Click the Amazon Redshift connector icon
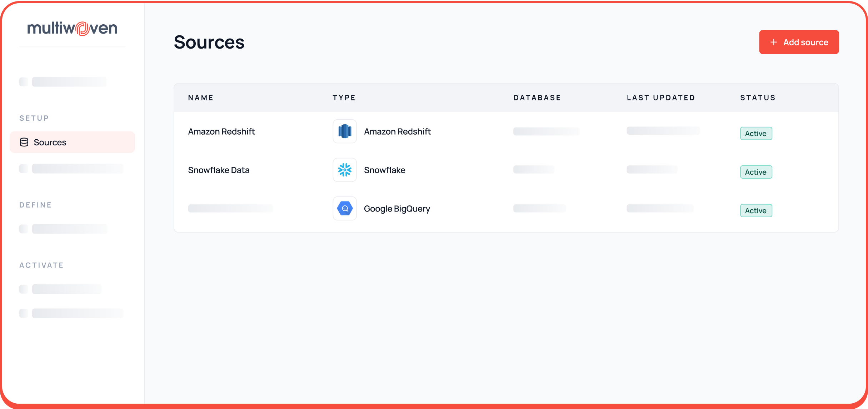 (345, 131)
